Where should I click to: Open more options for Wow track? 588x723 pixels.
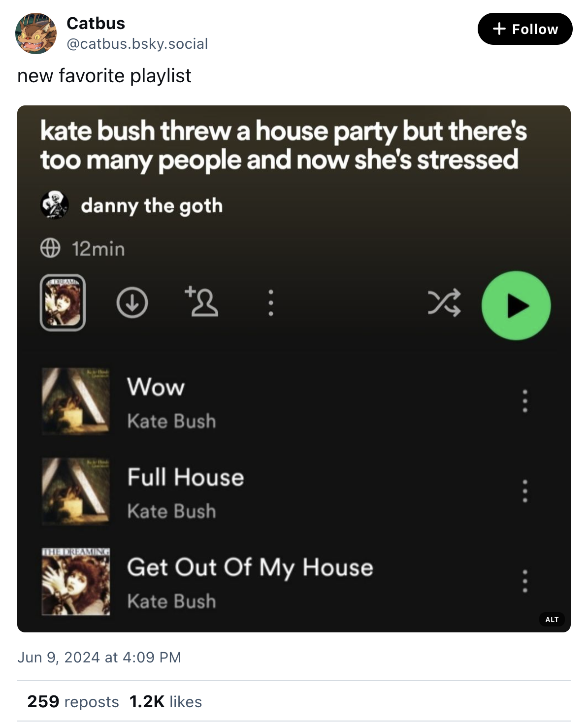pos(525,401)
